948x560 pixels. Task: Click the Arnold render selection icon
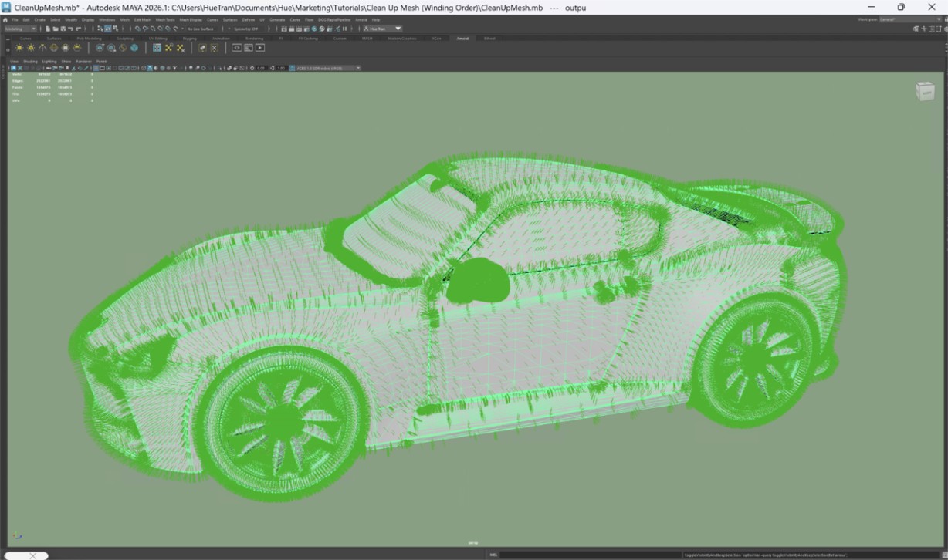click(214, 48)
